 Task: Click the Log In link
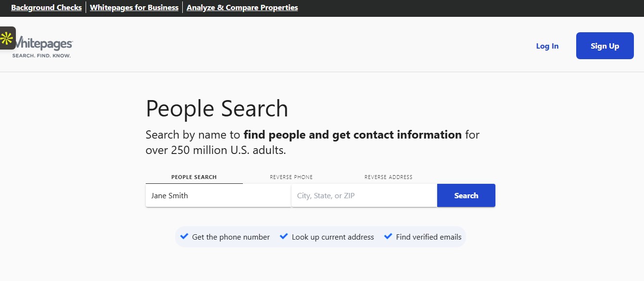[x=547, y=46]
